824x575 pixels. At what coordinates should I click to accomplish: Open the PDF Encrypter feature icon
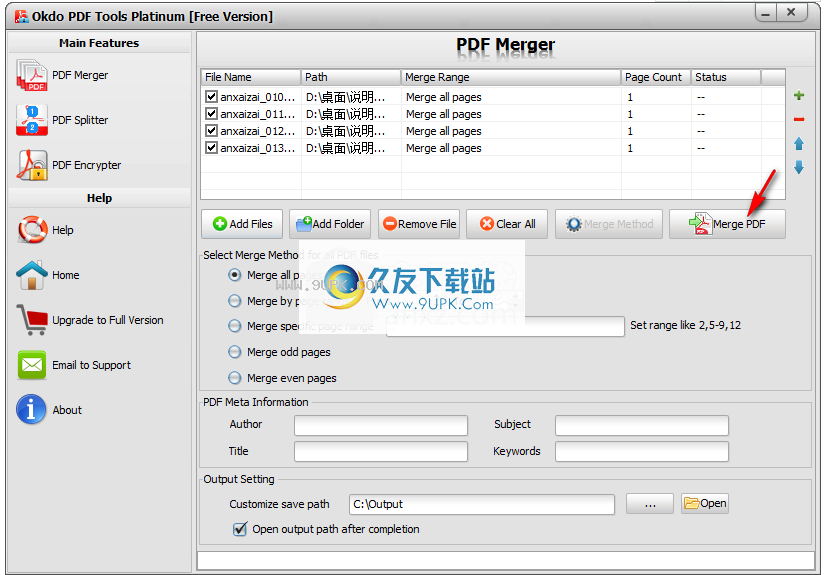[x=32, y=165]
